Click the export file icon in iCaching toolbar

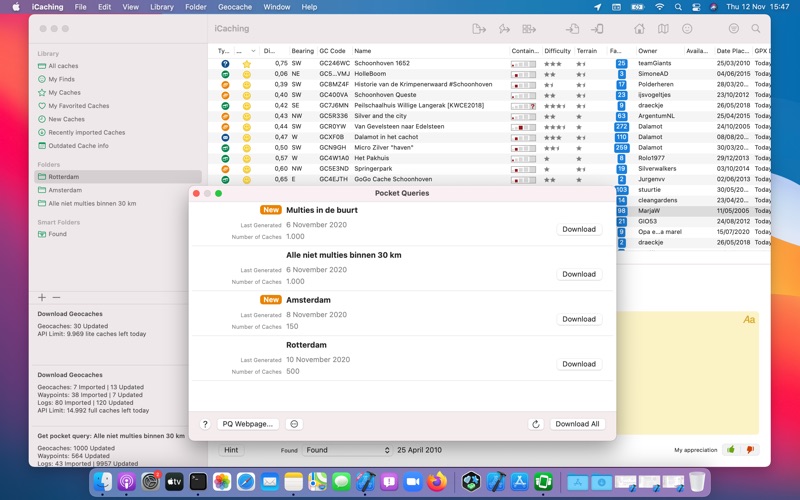pos(479,29)
